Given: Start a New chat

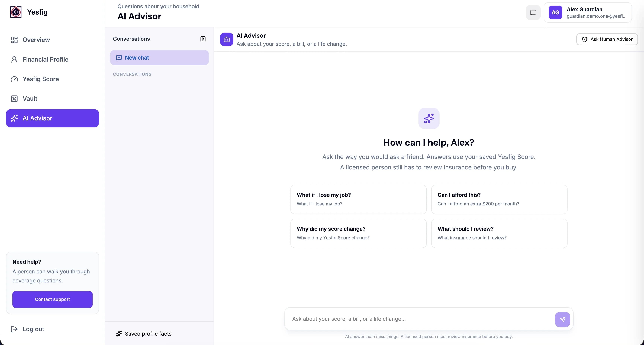Looking at the screenshot, I should 159,57.
